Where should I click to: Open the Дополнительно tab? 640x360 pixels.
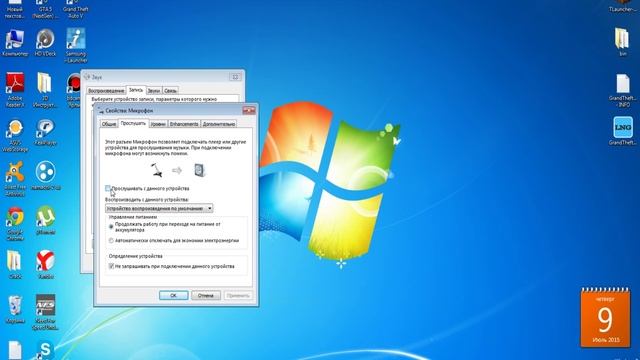[x=219, y=124]
